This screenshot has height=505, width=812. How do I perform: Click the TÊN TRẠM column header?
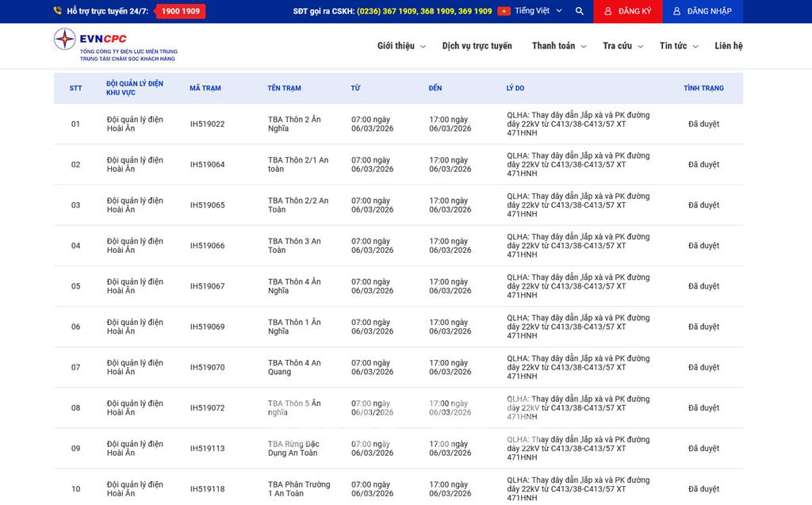[x=284, y=88]
